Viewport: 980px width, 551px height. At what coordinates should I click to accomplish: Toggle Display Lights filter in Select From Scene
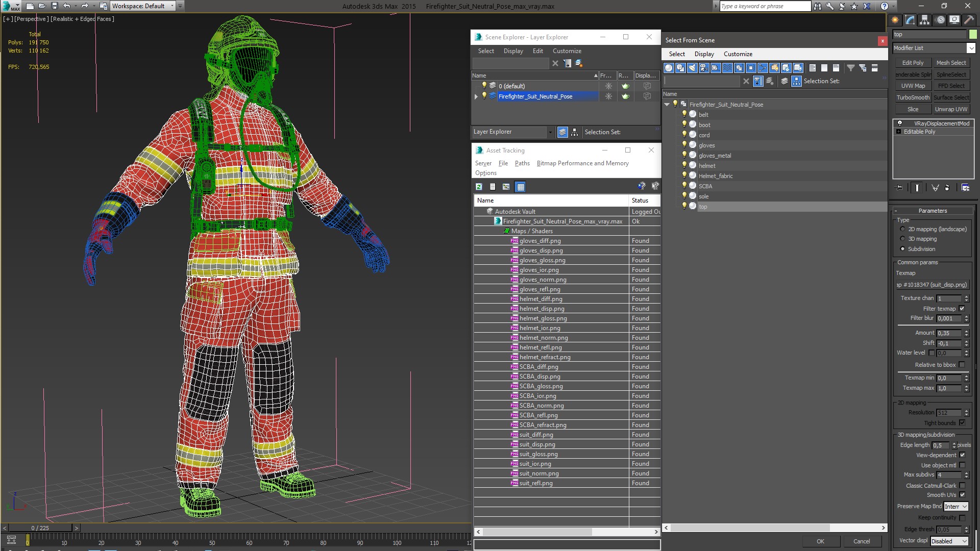(692, 68)
